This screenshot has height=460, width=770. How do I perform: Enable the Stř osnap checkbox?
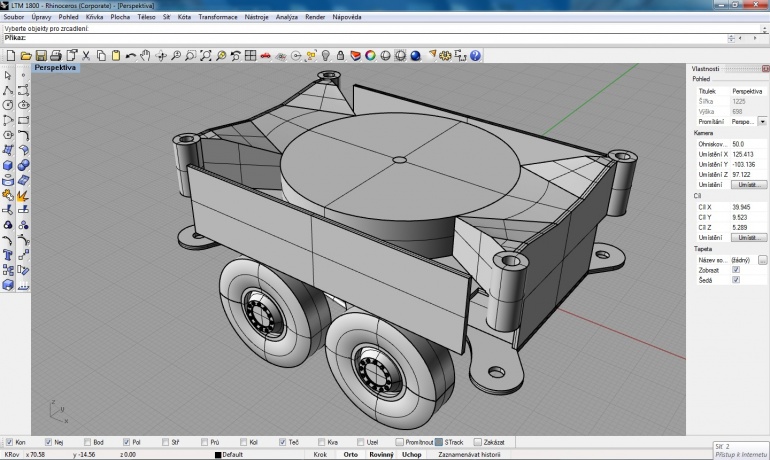[165, 442]
